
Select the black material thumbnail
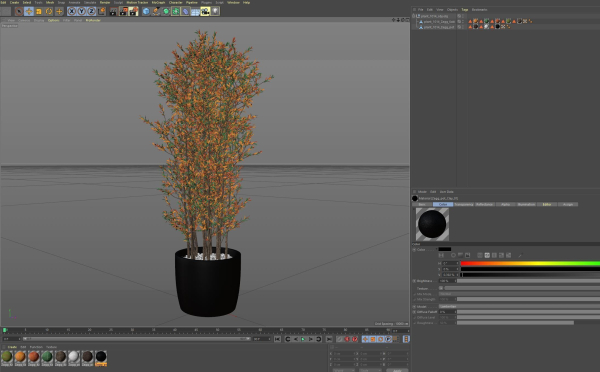[101, 357]
